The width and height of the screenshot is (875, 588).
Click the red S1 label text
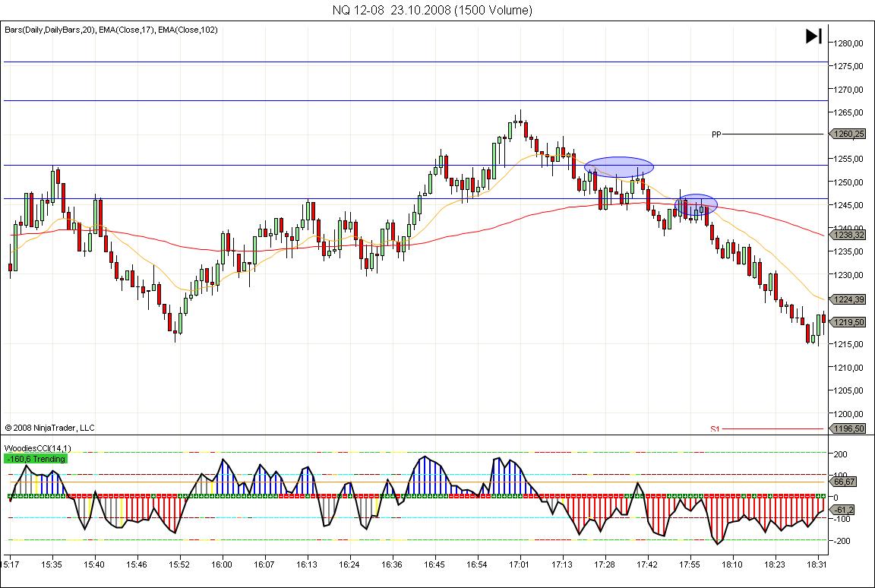pos(715,429)
